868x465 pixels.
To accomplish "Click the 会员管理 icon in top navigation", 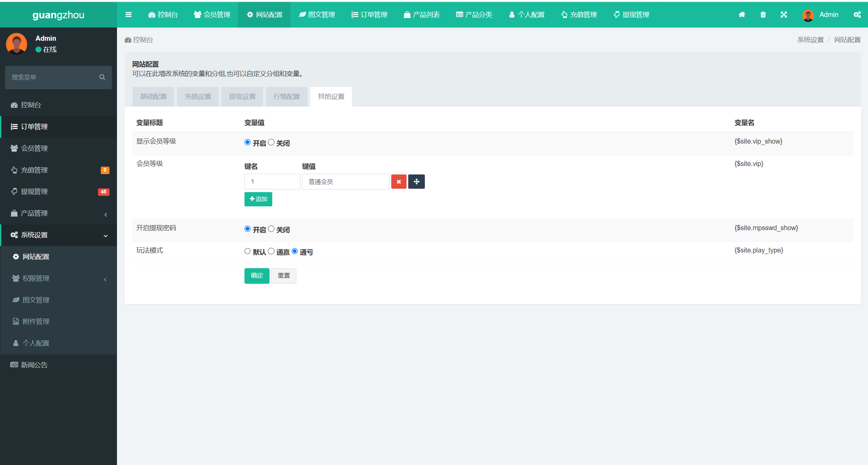I will tap(212, 14).
